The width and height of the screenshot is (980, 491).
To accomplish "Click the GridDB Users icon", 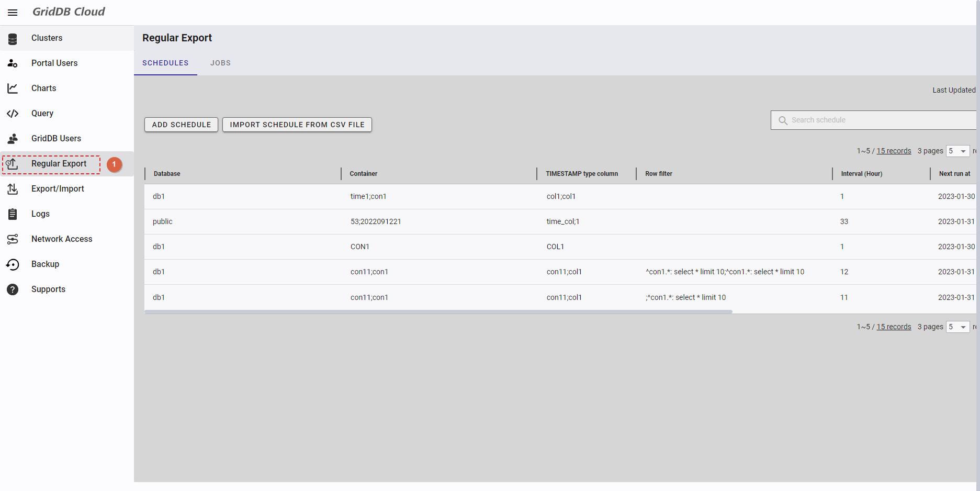I will click(13, 139).
